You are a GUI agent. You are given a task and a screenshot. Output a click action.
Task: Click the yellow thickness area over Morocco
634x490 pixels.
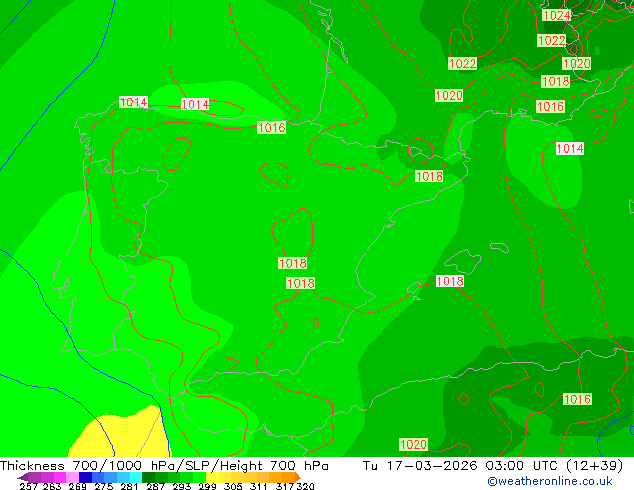[125, 435]
